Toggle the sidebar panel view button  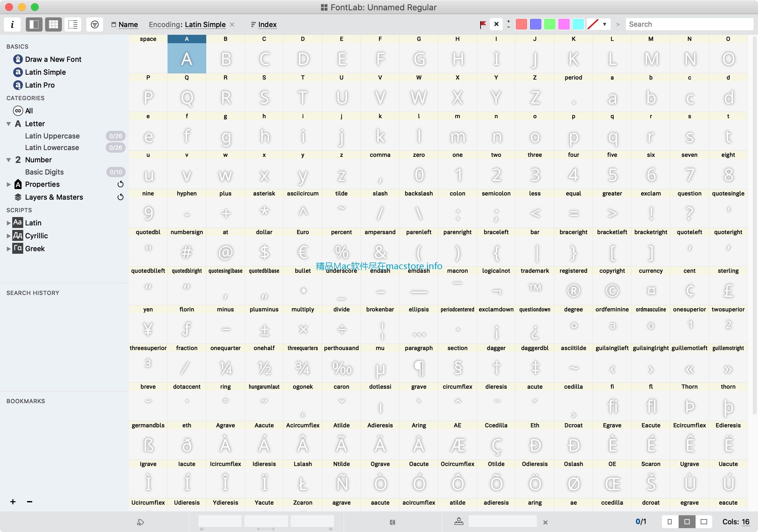(34, 24)
